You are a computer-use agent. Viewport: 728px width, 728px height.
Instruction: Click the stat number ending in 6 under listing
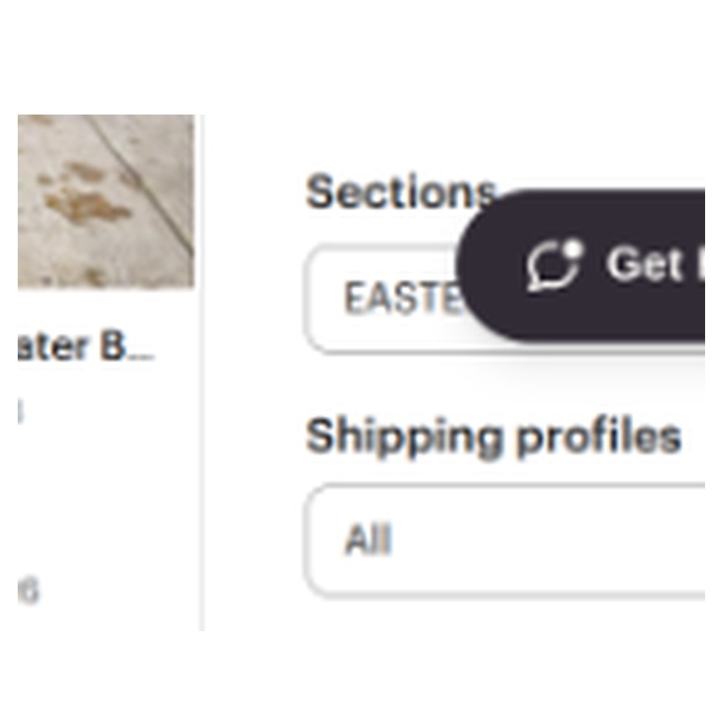(x=29, y=591)
